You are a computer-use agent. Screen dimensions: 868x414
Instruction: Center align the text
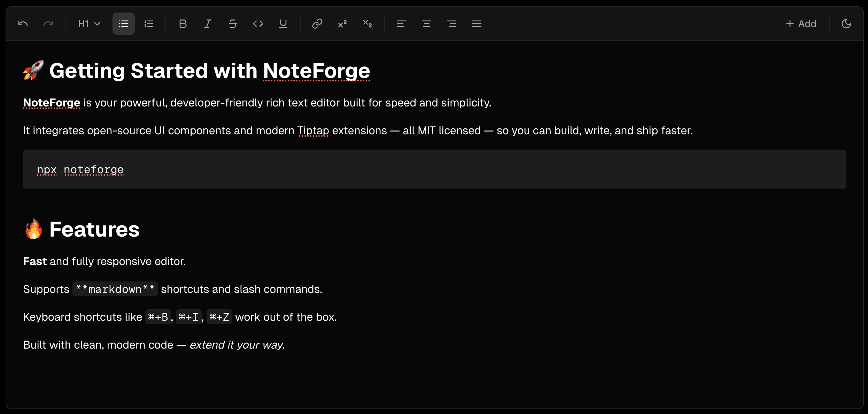pyautogui.click(x=426, y=24)
